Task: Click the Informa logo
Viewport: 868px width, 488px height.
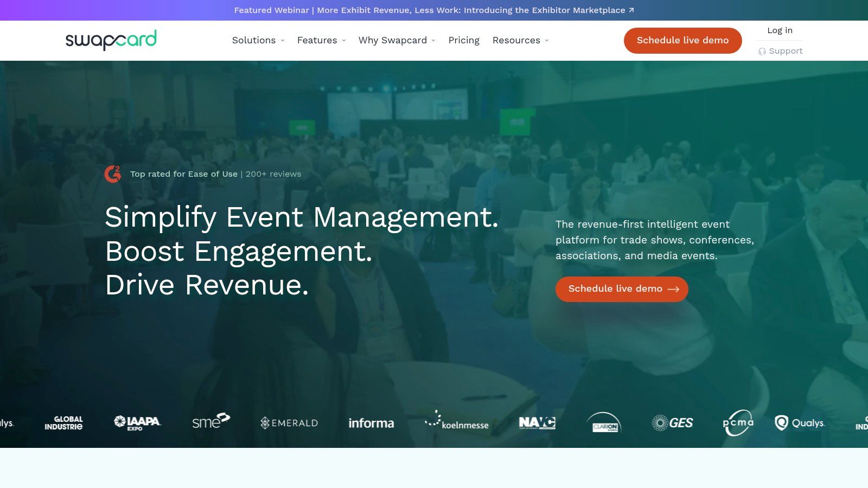Action: point(371,423)
